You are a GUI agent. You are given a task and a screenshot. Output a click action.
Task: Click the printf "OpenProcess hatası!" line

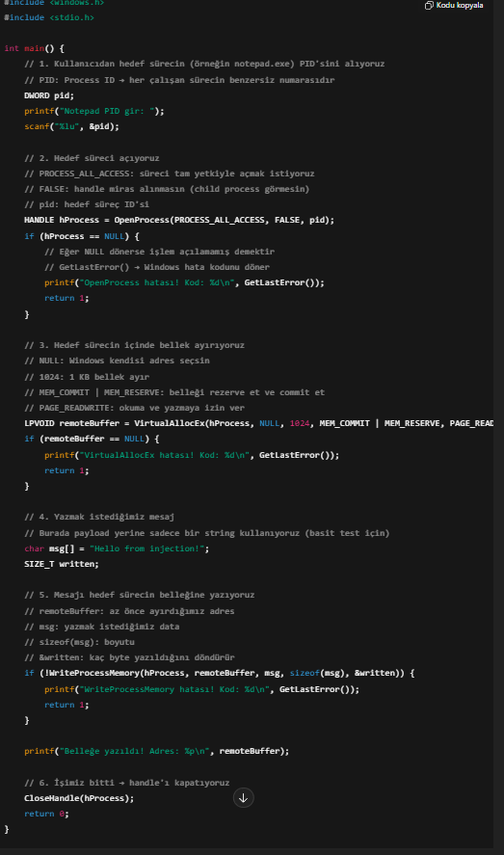[x=184, y=282]
